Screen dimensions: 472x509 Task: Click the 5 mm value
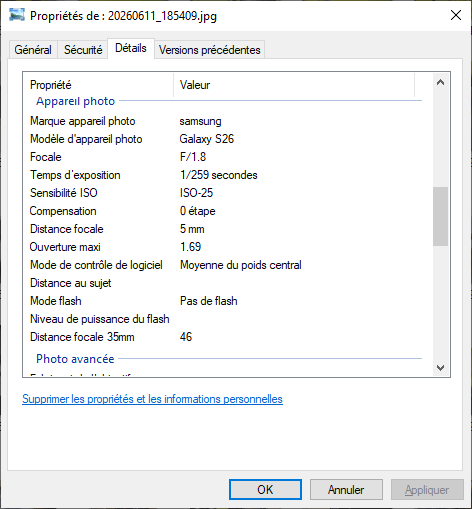[x=192, y=229]
